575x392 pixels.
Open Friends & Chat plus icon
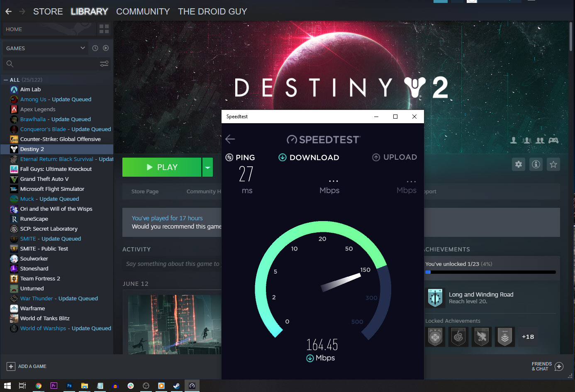(559, 366)
